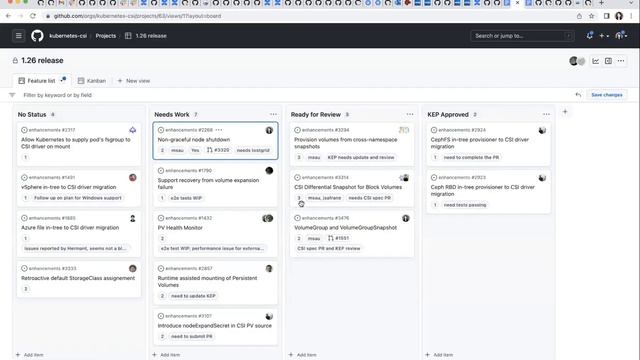Discard changes with the undo arrow icon
The height and width of the screenshot is (360, 640).
[578, 95]
